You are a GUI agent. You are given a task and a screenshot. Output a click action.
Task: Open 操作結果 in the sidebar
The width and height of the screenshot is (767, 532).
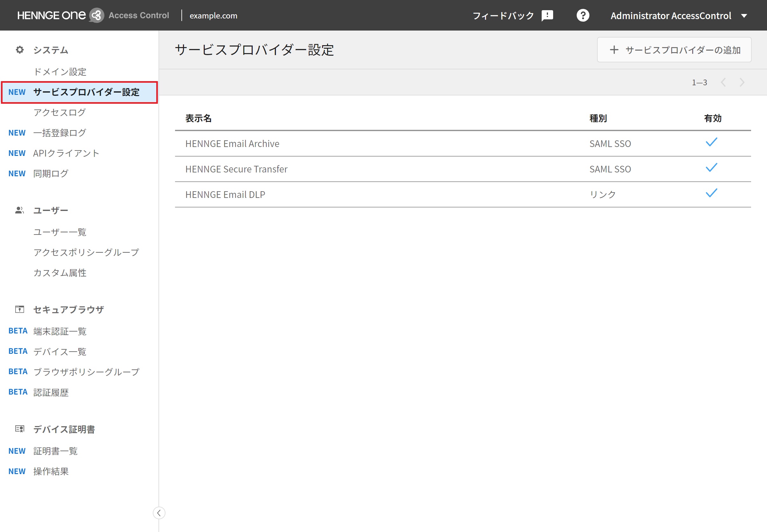(x=51, y=471)
